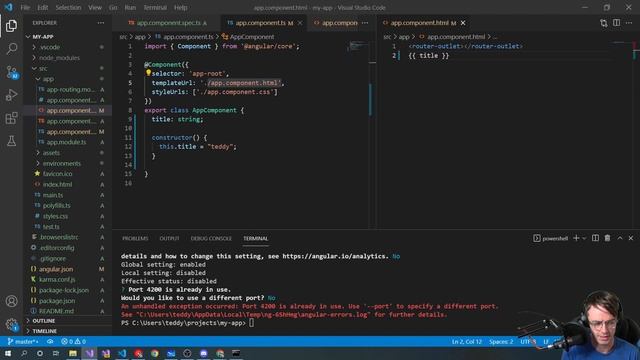Kill terminal with trash icon

[x=607, y=238]
